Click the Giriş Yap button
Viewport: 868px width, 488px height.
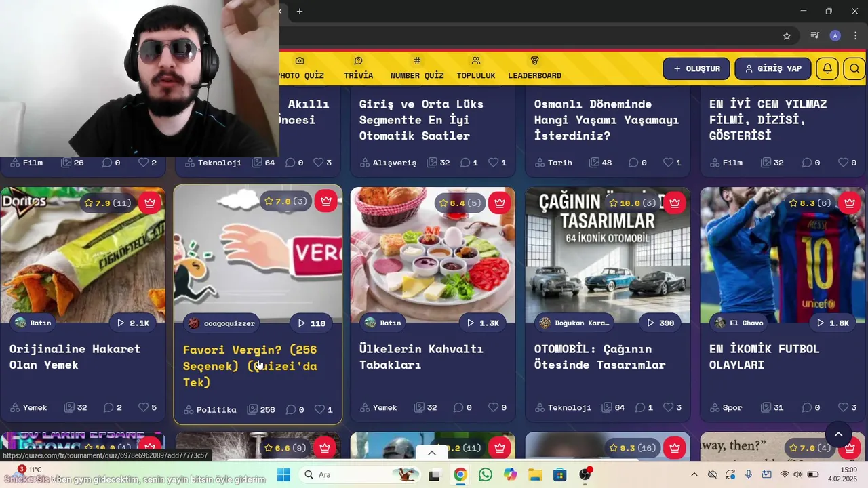pos(773,68)
